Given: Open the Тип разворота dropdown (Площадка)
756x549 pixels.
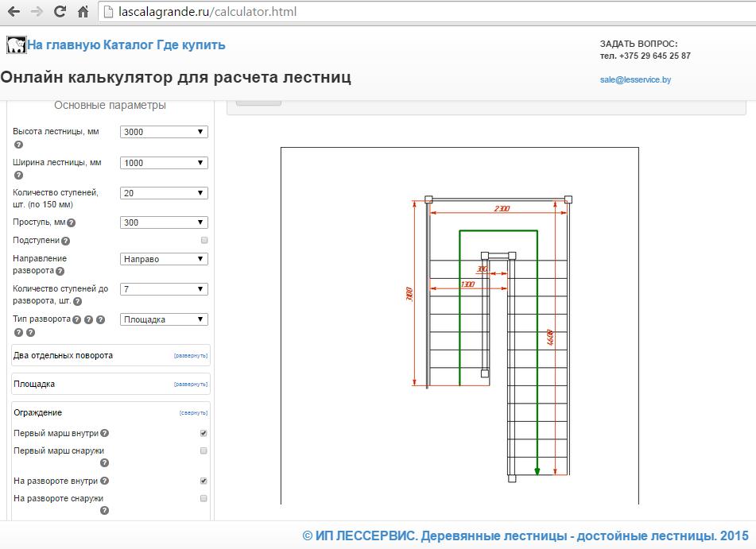Looking at the screenshot, I should click(x=164, y=319).
